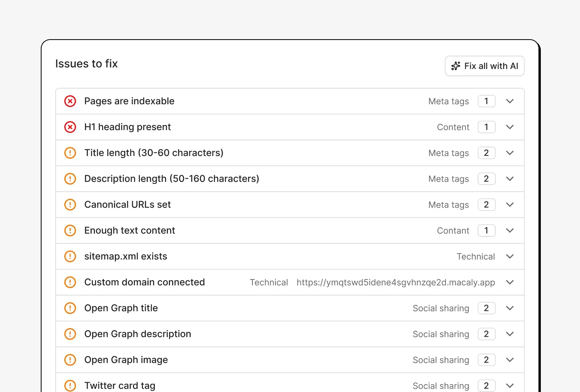Click 'Description length (50-160 characters)' text

(172, 179)
